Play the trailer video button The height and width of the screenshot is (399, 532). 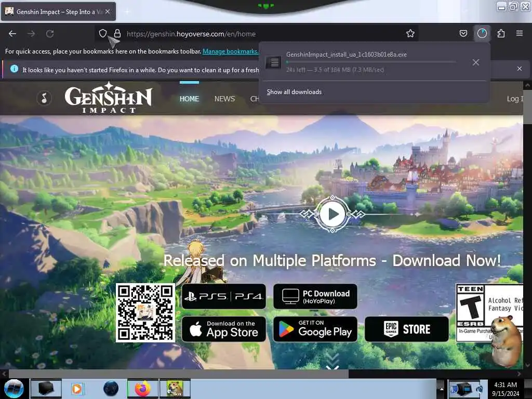pyautogui.click(x=332, y=214)
